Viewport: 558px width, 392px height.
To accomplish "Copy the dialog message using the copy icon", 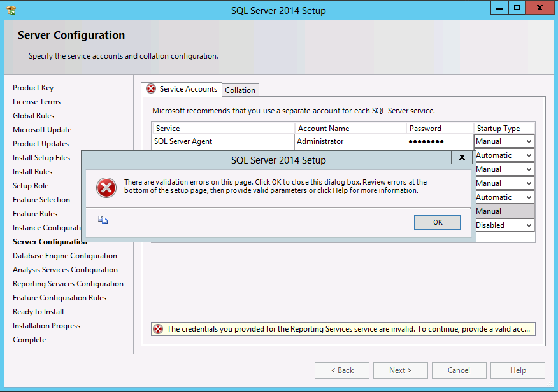I will (103, 220).
